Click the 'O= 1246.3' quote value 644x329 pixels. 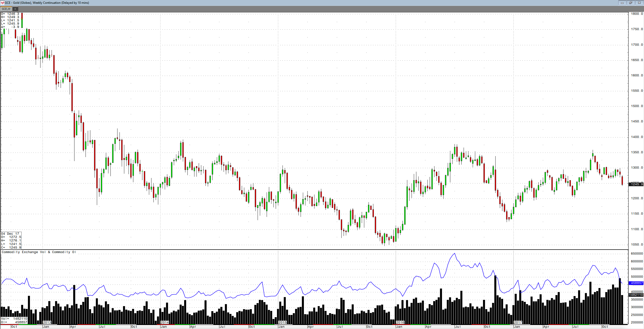(10, 14)
